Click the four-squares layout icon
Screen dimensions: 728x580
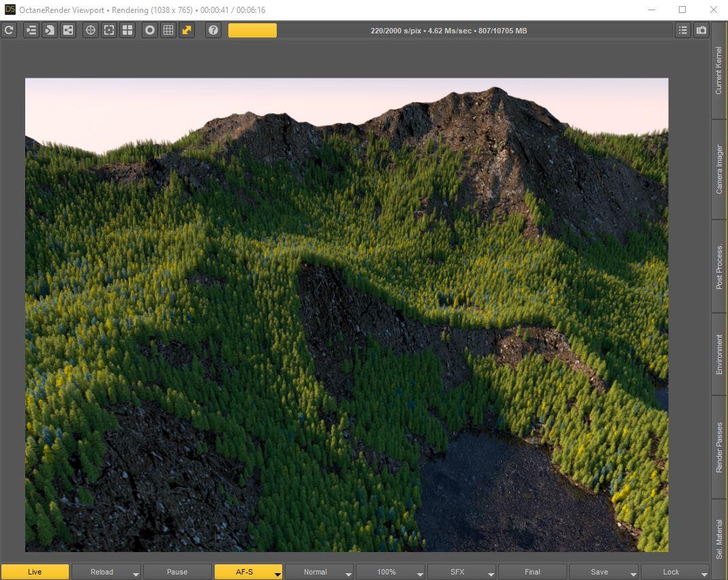click(x=127, y=31)
